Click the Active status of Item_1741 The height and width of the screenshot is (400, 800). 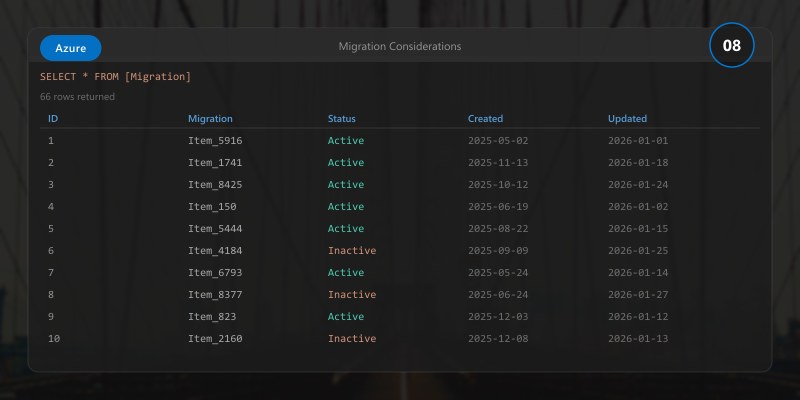coord(346,162)
